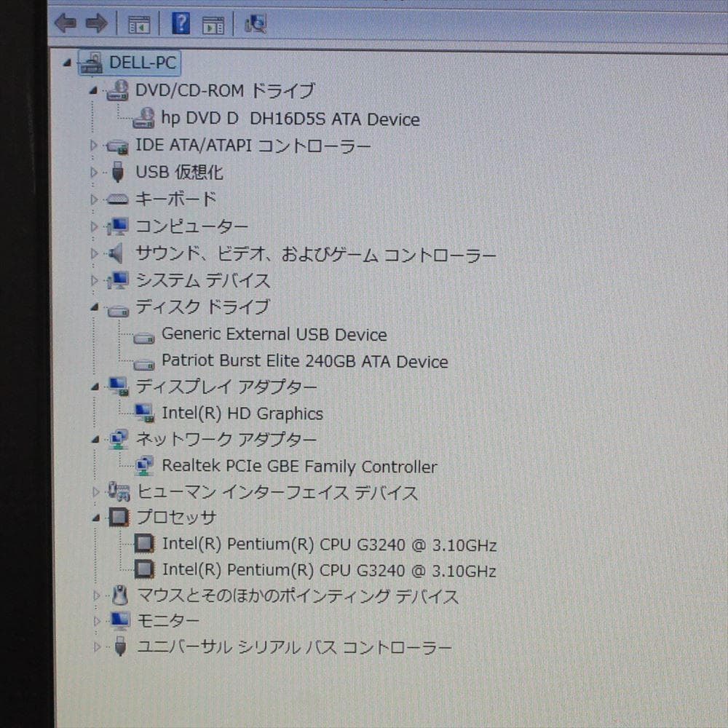Click the forward navigation arrow
Viewport: 728px width, 728px height.
click(x=97, y=24)
